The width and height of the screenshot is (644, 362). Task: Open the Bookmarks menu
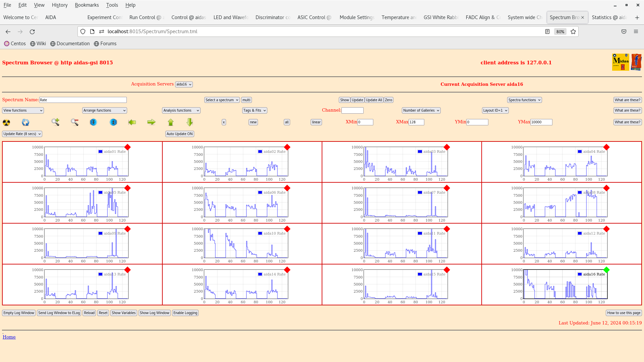pyautogui.click(x=87, y=5)
